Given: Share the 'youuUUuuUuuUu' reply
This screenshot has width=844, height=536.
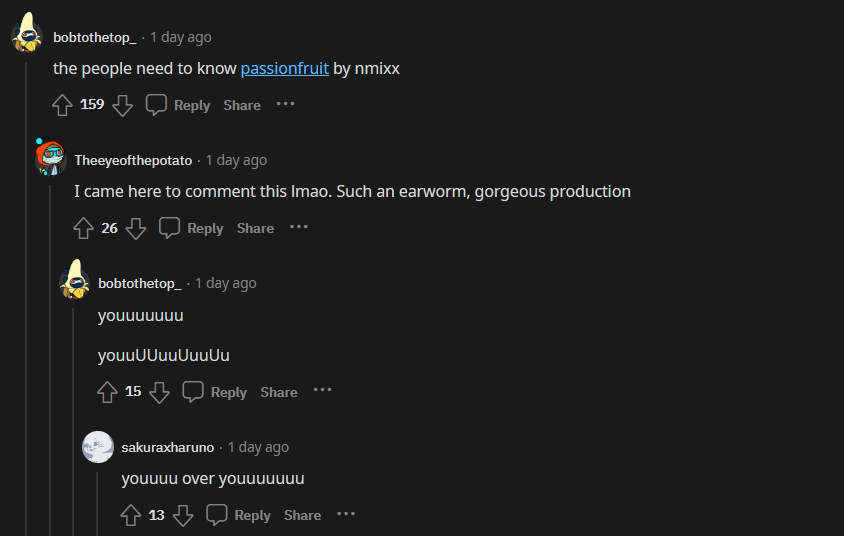Looking at the screenshot, I should pos(279,392).
